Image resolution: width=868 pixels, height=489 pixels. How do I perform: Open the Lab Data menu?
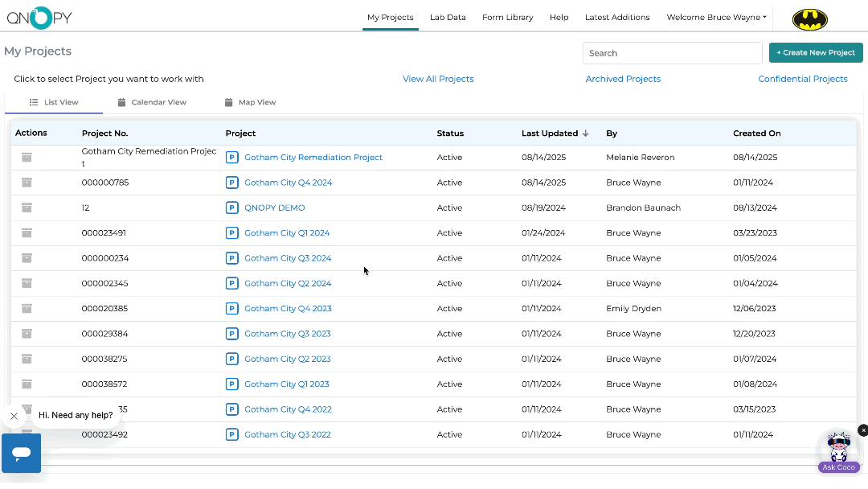448,17
